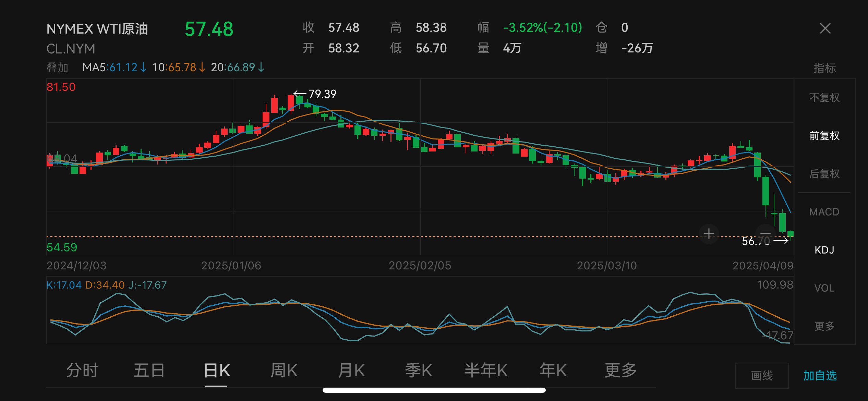Select 不复权 adjustment mode
This screenshot has width=868, height=401.
click(824, 98)
